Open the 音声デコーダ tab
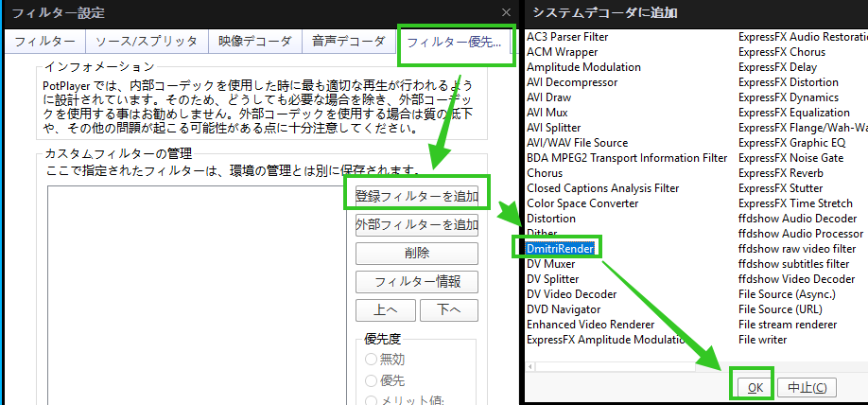This screenshot has width=868, height=405. [x=348, y=42]
